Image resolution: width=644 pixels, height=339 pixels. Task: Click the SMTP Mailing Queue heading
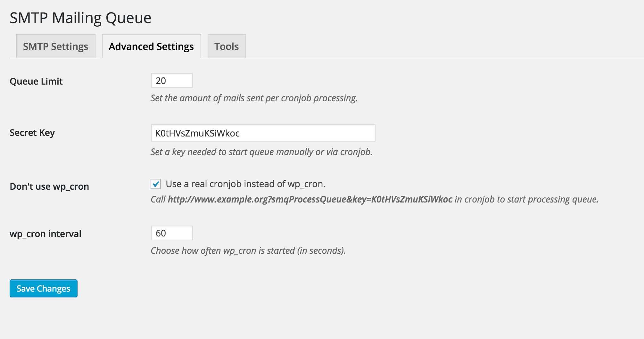coord(80,18)
